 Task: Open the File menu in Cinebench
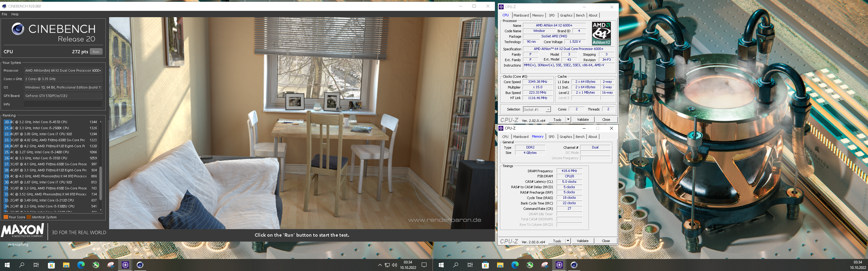point(5,14)
